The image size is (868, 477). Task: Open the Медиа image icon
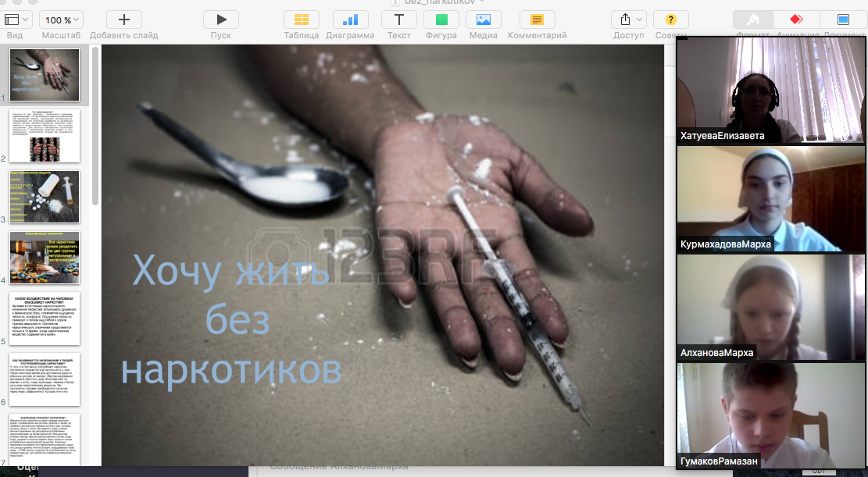[484, 20]
